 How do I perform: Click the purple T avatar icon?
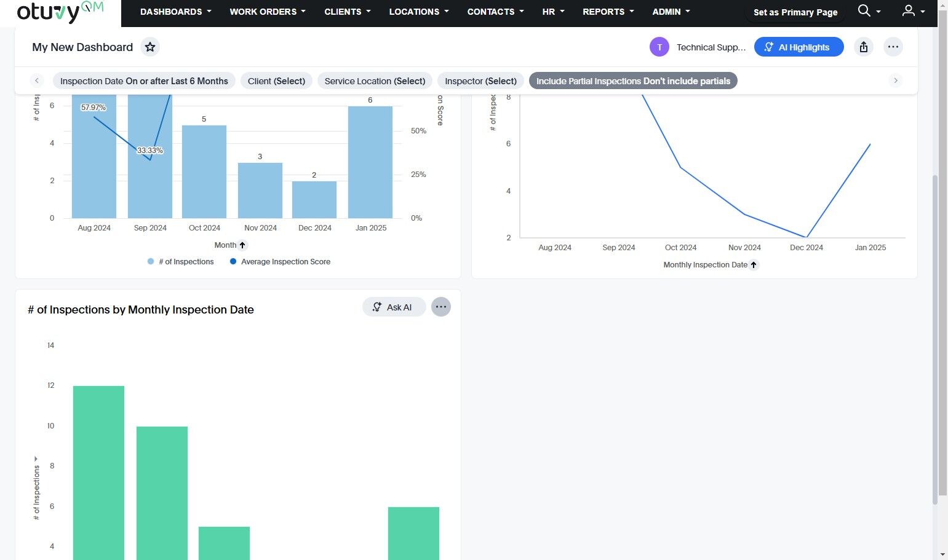(659, 47)
